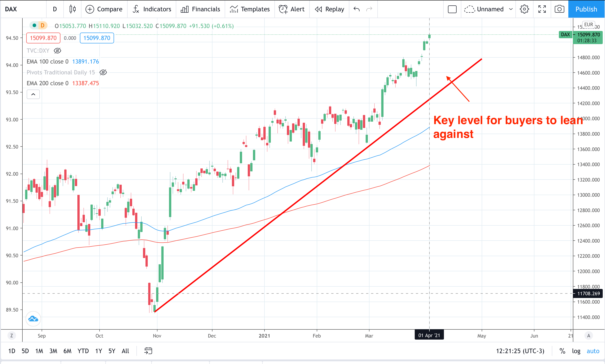Open the select layout square icon
605x364 pixels.
(x=452, y=9)
